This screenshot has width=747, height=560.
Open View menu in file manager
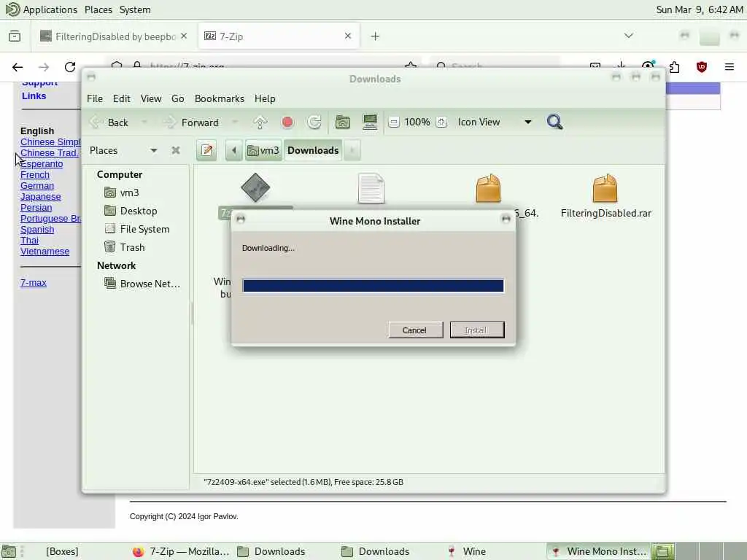pos(151,98)
